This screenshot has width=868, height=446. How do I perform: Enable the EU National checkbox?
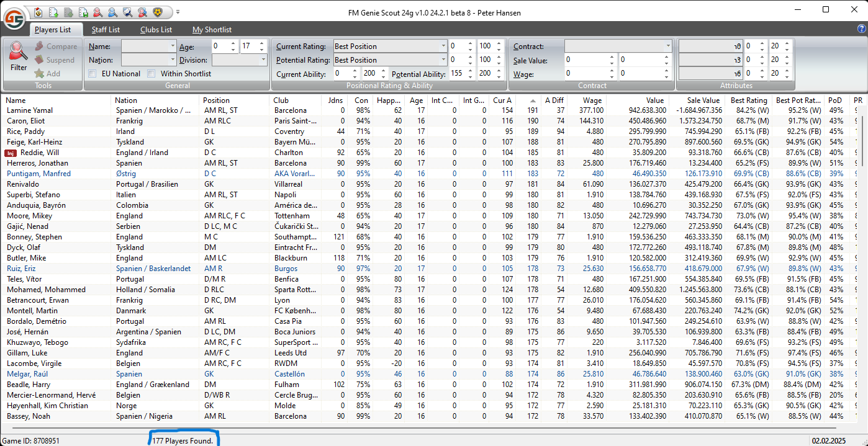(x=92, y=74)
